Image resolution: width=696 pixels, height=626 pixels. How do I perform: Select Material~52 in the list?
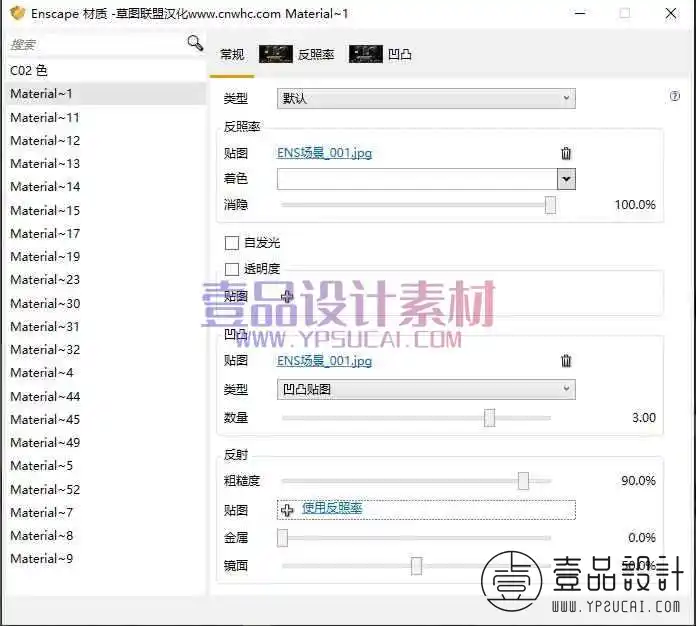(x=107, y=490)
